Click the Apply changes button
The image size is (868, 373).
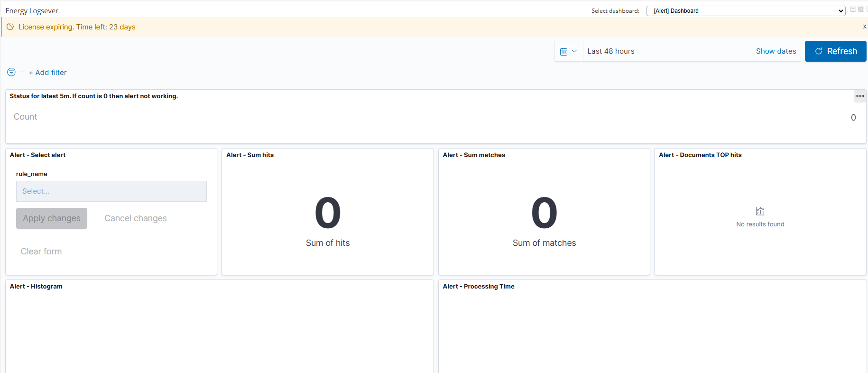point(52,218)
